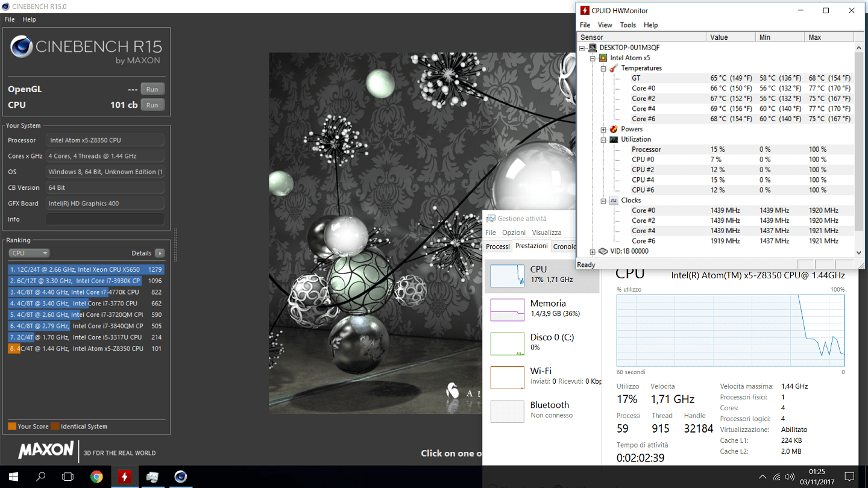The image size is (868, 488).
Task: Select Core i7-3840QM ranking entry
Action: point(86,326)
